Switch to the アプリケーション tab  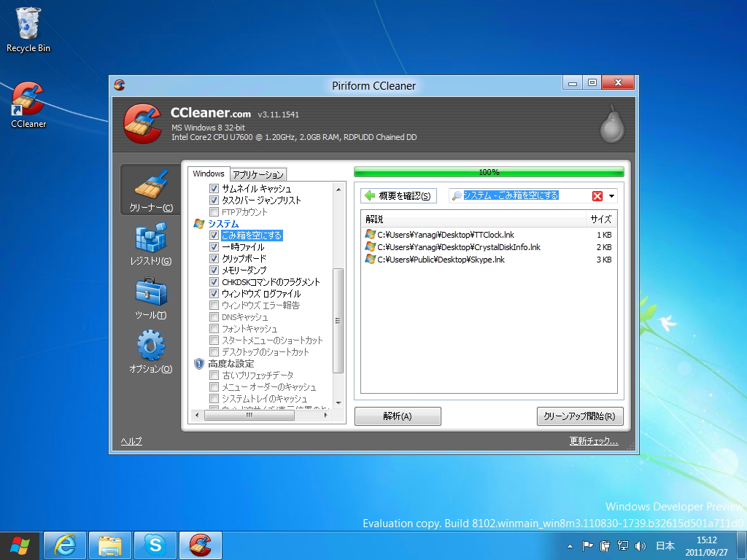click(260, 174)
